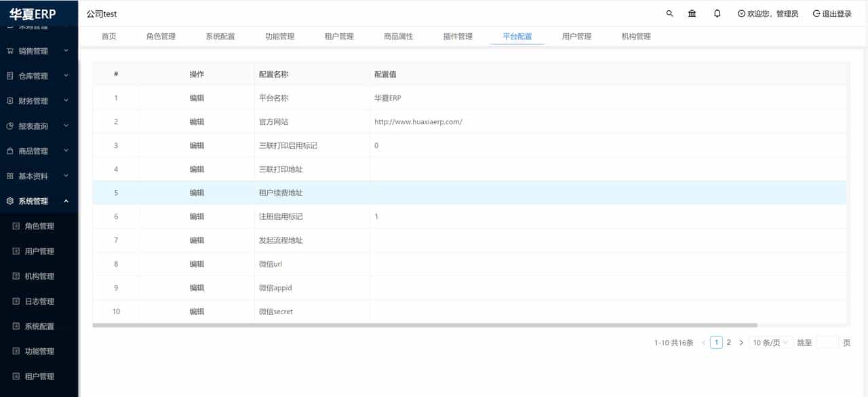Image resolution: width=868 pixels, height=397 pixels.
Task: Click 编辑 on the 平台名称 row
Action: click(x=196, y=98)
